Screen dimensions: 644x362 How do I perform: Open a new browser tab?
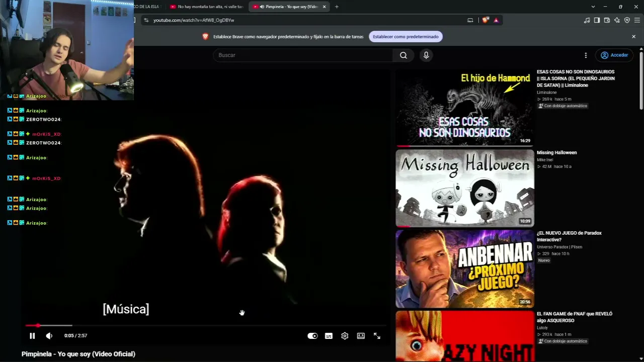tap(337, 7)
